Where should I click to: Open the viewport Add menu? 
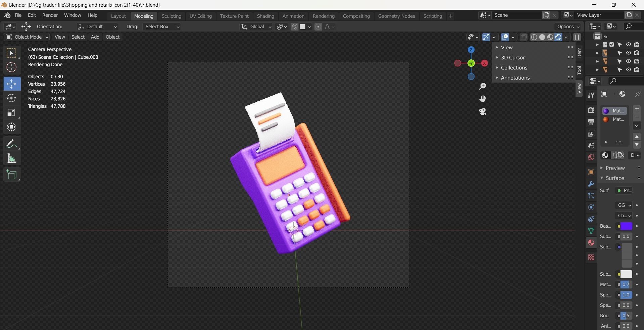(95, 37)
